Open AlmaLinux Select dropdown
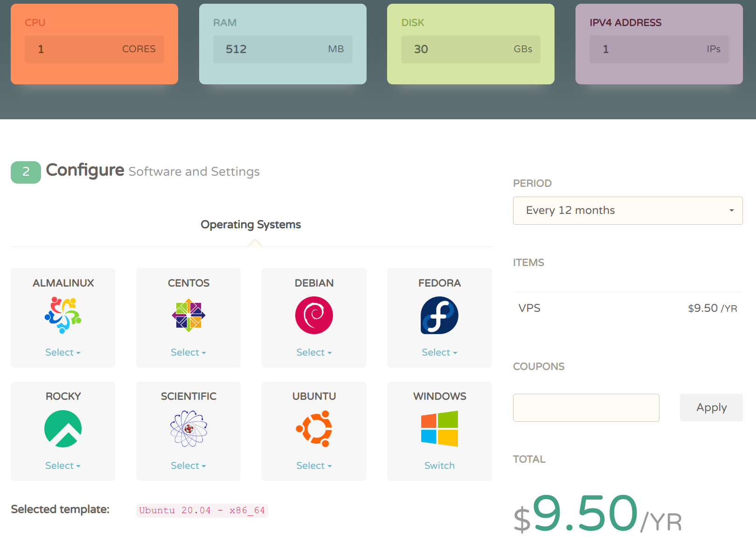The image size is (756, 542). (63, 352)
